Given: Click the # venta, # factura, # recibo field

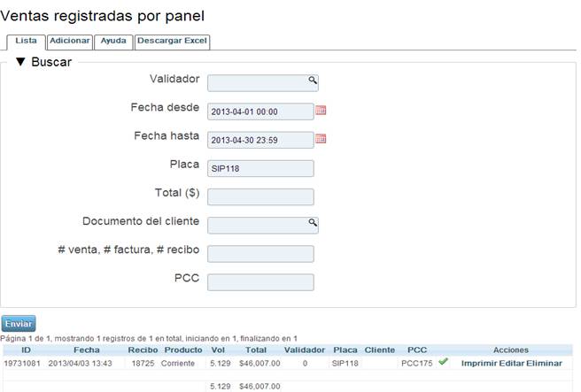Looking at the screenshot, I should 260,254.
